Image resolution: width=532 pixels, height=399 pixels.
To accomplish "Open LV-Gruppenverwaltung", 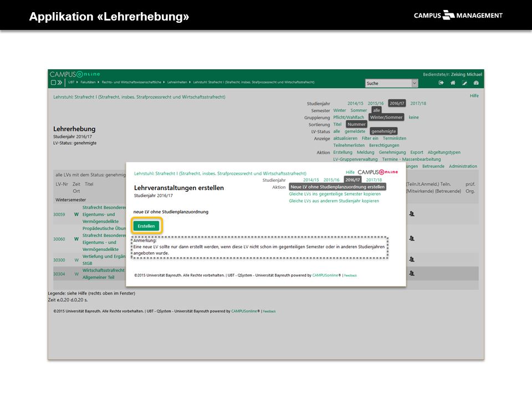I will click(x=355, y=159).
